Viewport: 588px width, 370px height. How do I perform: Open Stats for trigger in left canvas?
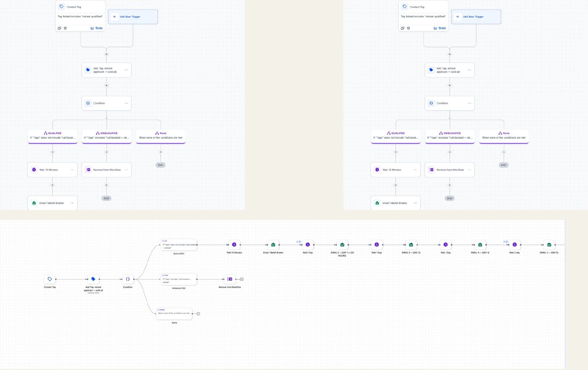(x=97, y=28)
